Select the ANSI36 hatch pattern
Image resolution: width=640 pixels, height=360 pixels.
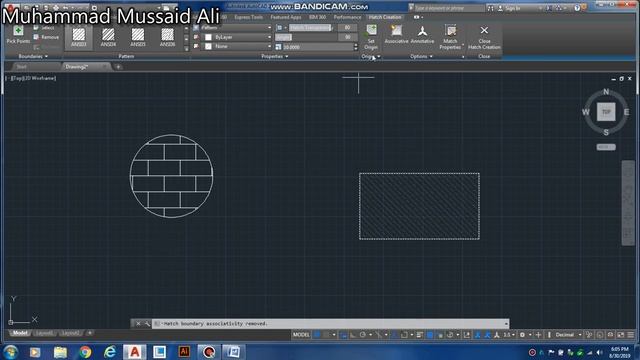[x=167, y=37]
